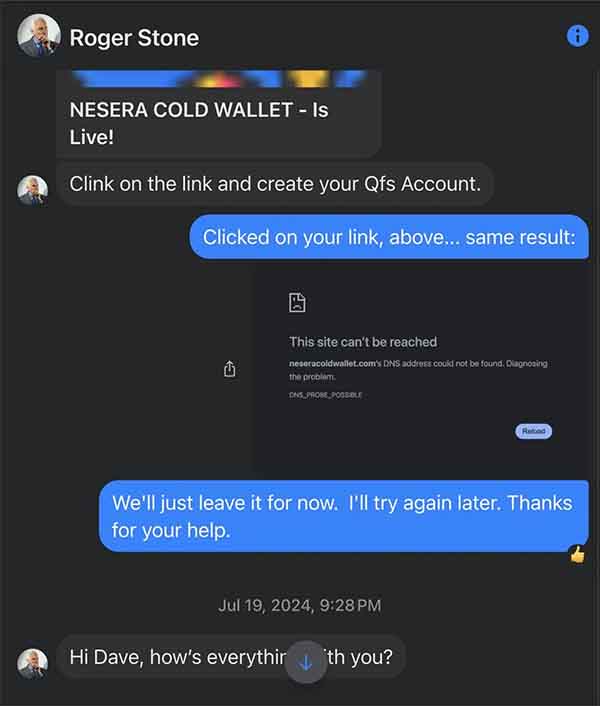600x706 pixels.
Task: Click the neseracoldwallet.com text in the screenshot
Action: pyautogui.click(x=332, y=363)
